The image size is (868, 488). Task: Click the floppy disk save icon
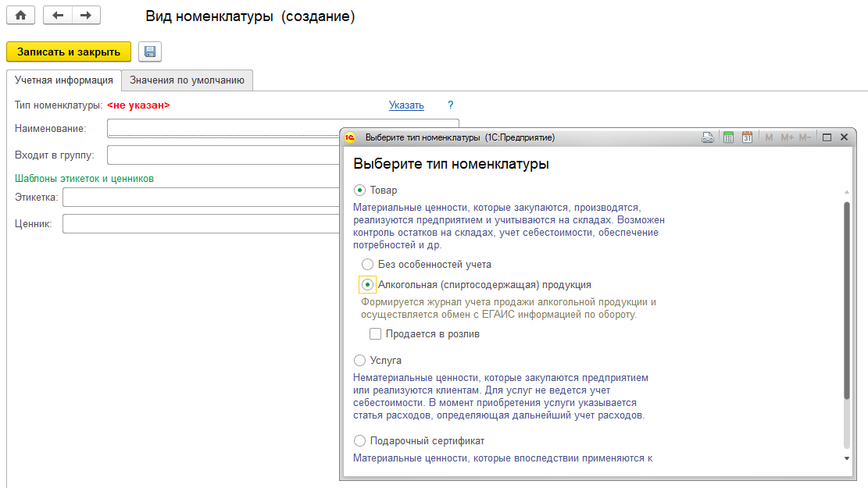[x=149, y=52]
